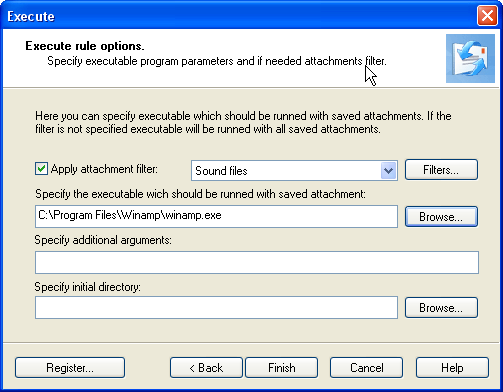Browse for the executable file

click(x=441, y=217)
